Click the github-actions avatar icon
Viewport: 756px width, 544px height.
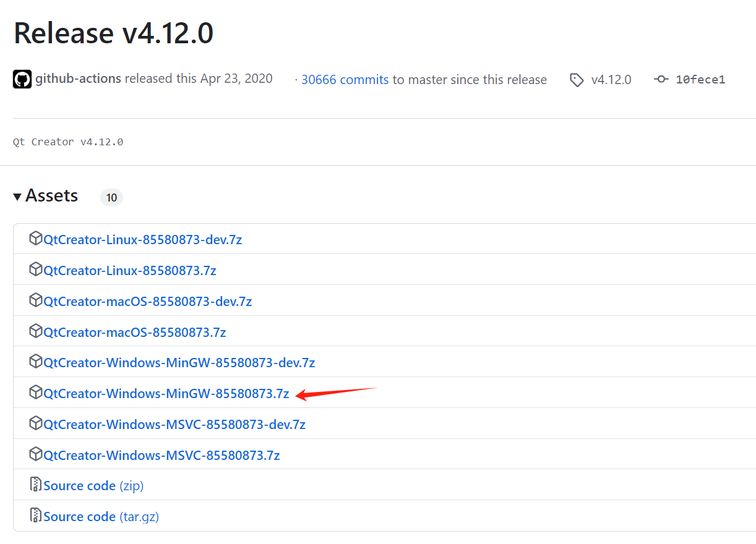[x=22, y=79]
